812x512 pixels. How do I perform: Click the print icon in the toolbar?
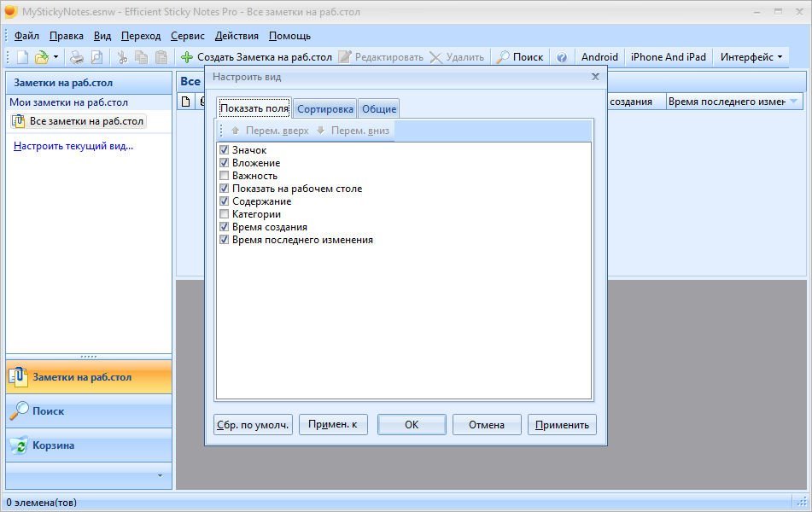[x=77, y=57]
